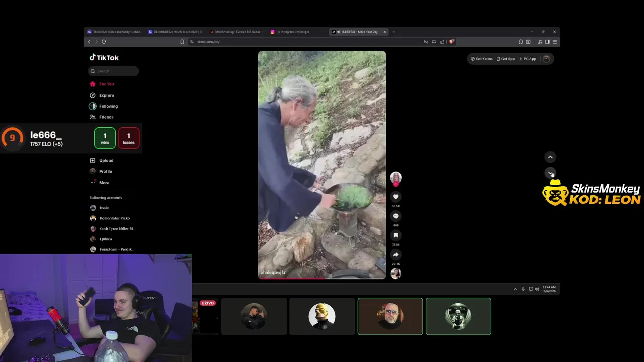The width and height of the screenshot is (644, 362).
Task: Select the UŽIVO live thumbnail
Action: [x=205, y=316]
